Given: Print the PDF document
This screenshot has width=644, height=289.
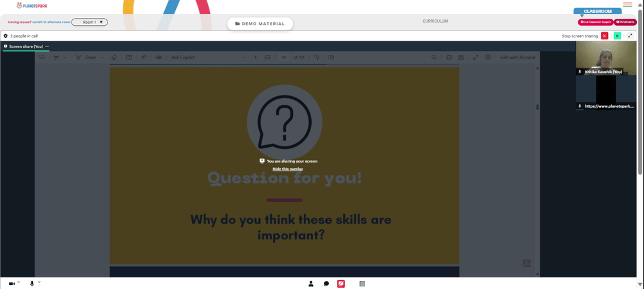Looking at the screenshot, I should point(450,57).
